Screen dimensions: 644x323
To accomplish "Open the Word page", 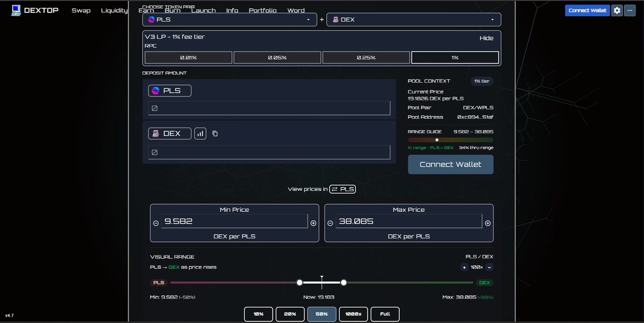I will coord(296,10).
